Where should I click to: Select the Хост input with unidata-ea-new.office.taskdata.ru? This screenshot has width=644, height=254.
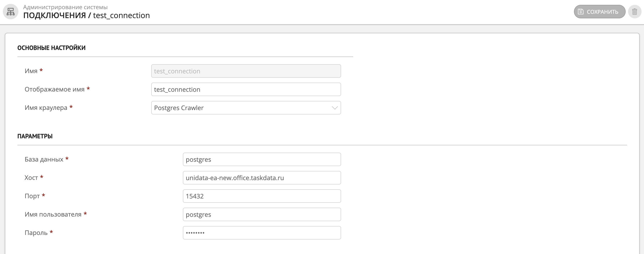pos(262,178)
